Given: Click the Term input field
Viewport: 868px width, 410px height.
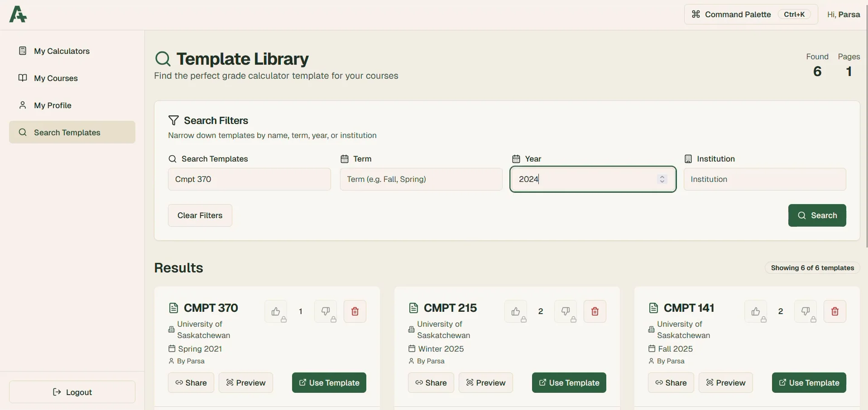Looking at the screenshot, I should tap(421, 179).
